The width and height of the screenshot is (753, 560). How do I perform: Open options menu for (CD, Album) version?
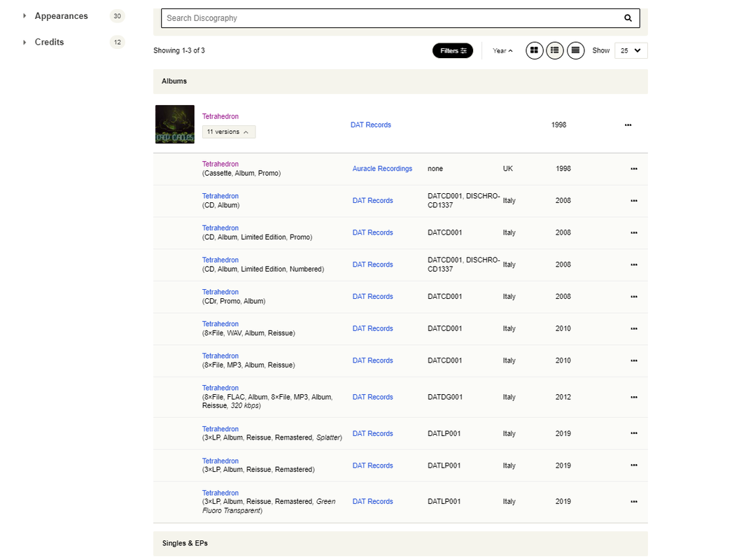click(x=634, y=201)
